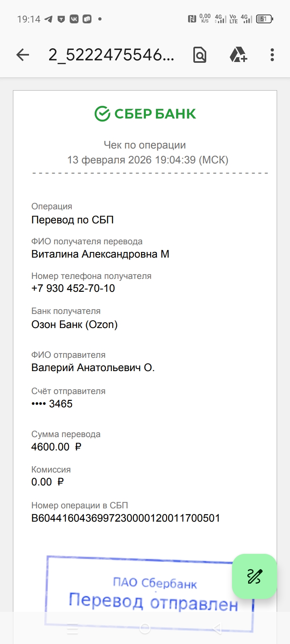The image size is (290, 644).
Task: Tap the shield notification icon in the status bar
Action: coord(61,19)
